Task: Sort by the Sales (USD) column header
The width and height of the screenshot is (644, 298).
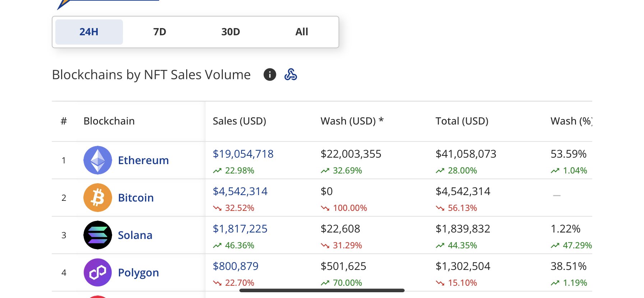Action: click(x=239, y=121)
